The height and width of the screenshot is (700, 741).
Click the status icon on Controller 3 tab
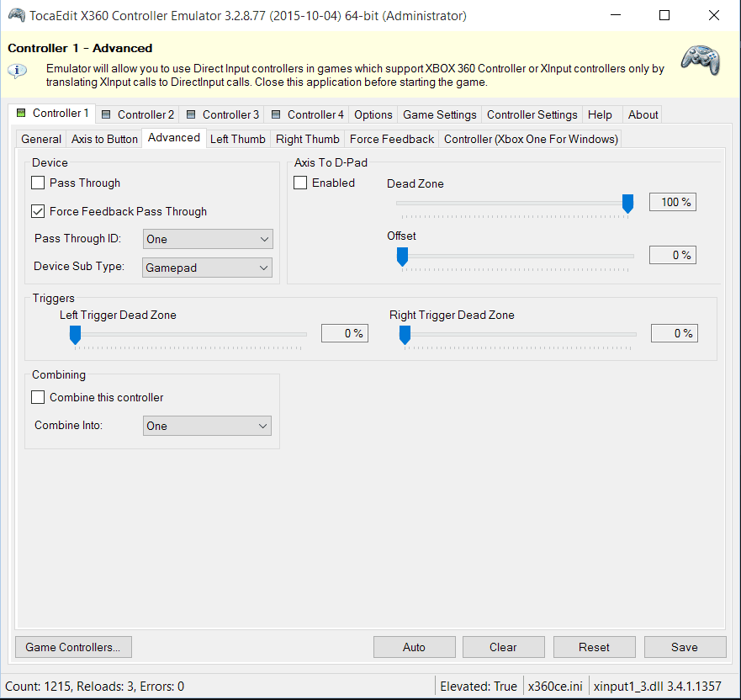[191, 114]
